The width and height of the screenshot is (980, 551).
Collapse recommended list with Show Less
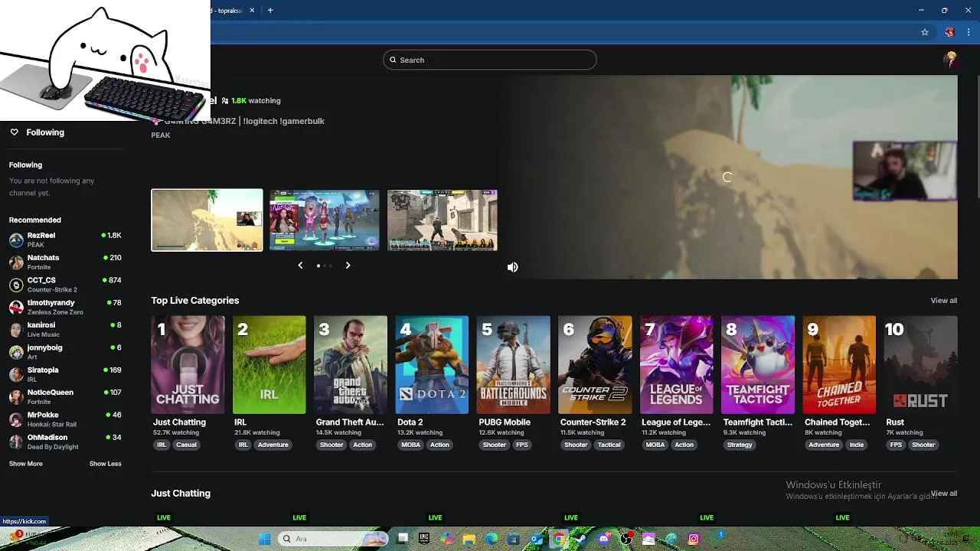coord(105,464)
